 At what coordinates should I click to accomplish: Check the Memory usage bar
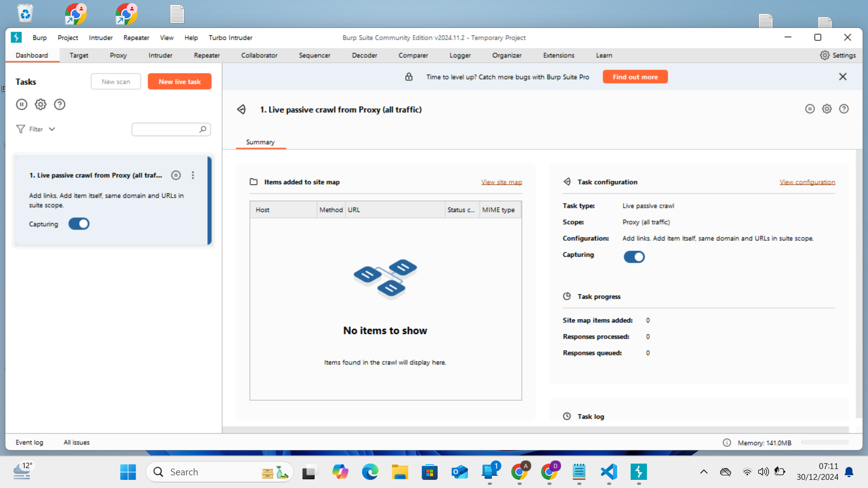tap(826, 442)
